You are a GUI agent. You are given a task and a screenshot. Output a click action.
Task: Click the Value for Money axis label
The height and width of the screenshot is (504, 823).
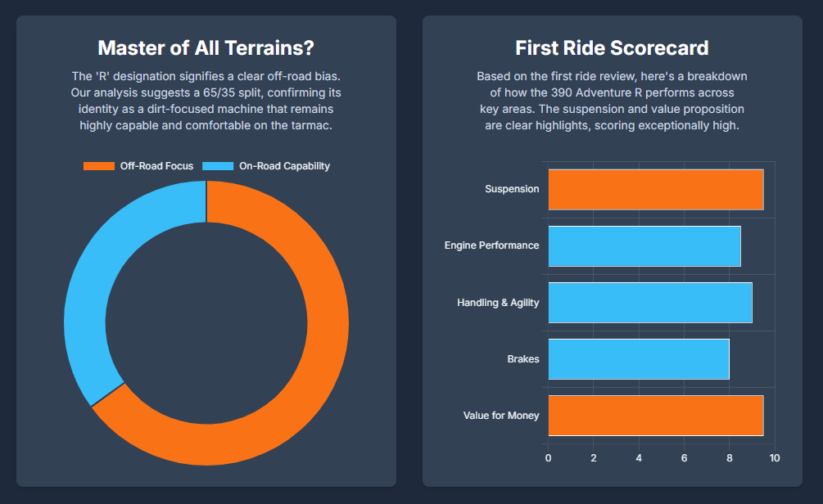coord(501,416)
